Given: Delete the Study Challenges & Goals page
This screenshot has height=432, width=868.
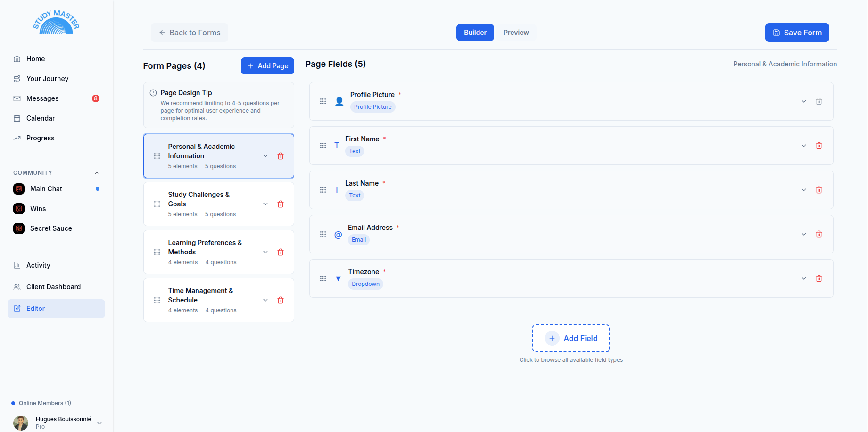Looking at the screenshot, I should pos(281,204).
